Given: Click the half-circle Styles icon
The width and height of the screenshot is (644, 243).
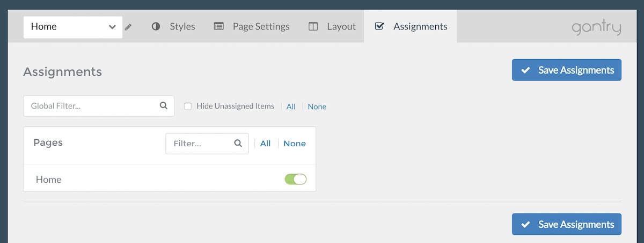Looking at the screenshot, I should 156,26.
